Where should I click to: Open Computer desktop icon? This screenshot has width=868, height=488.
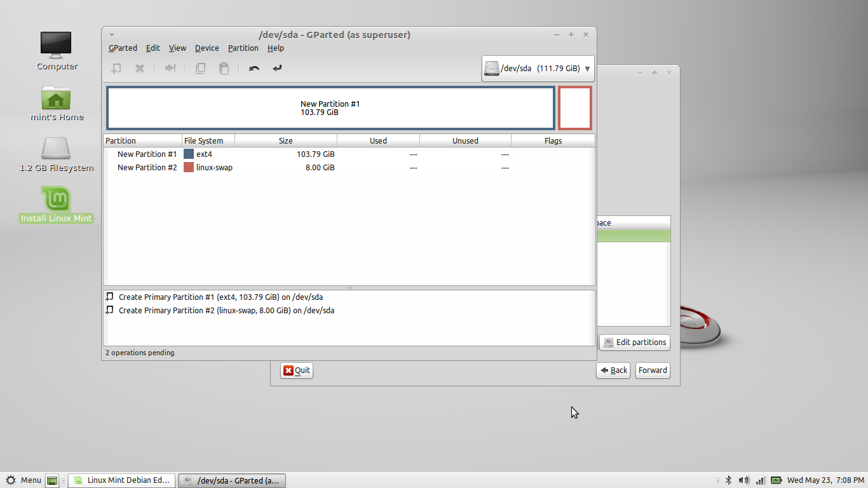[x=57, y=51]
